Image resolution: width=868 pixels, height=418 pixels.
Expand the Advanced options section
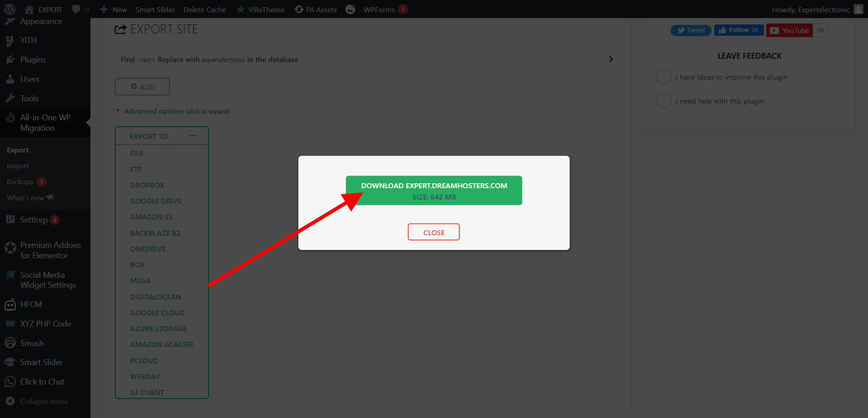(x=154, y=111)
